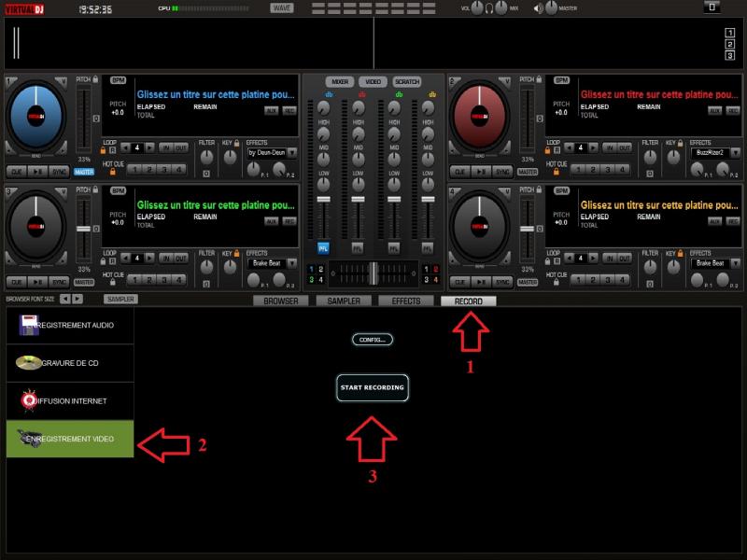Switch to the BROWSER tab
The image size is (747, 560).
pos(281,301)
